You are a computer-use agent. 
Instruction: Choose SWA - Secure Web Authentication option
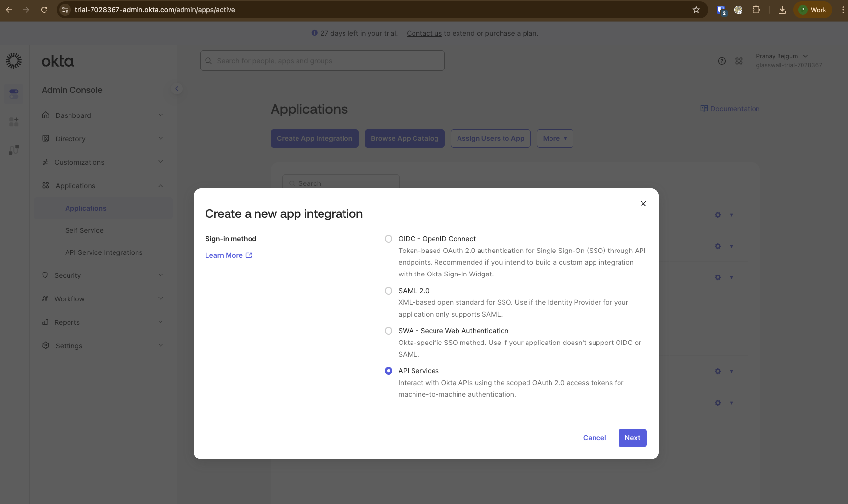point(389,331)
